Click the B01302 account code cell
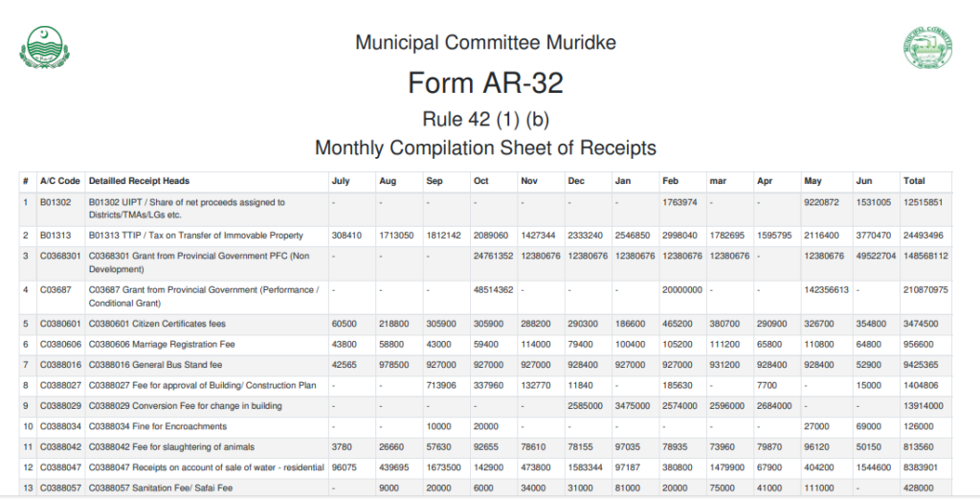Screen dimensions: 980x499 [x=56, y=203]
